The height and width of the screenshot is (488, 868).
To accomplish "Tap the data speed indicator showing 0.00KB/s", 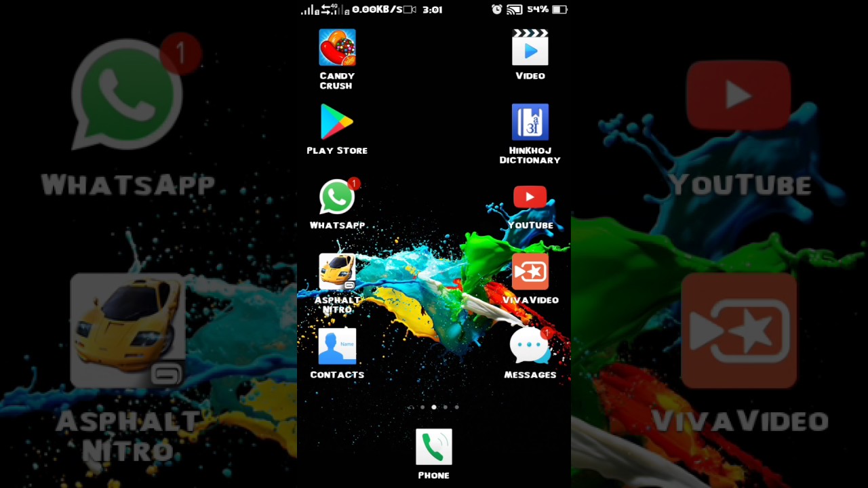I will [x=377, y=9].
